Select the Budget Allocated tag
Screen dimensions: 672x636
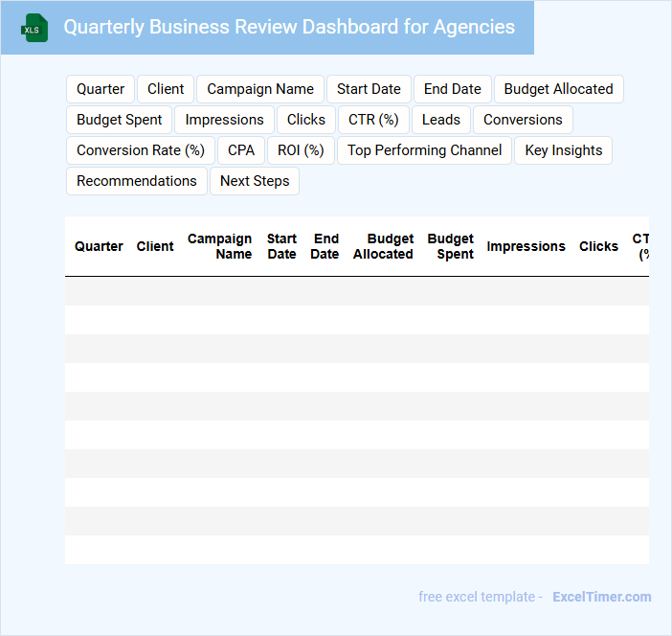[558, 89]
